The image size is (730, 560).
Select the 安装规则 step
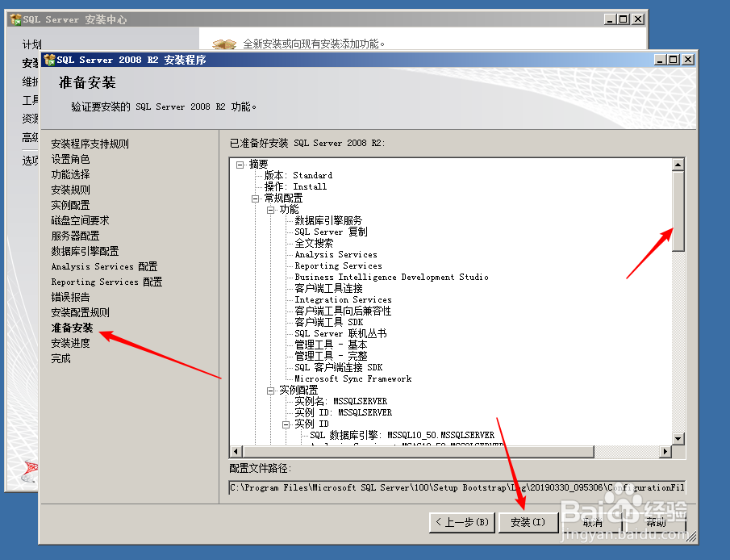tap(70, 190)
